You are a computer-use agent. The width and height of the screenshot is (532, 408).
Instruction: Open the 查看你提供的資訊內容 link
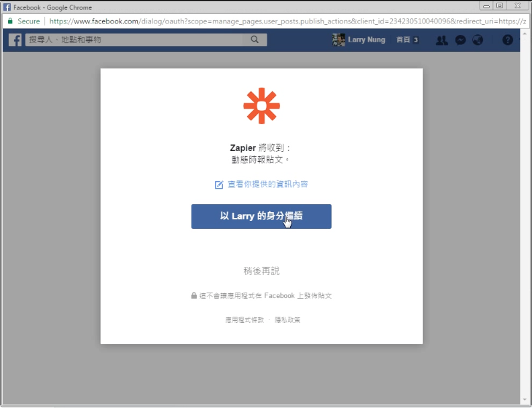pyautogui.click(x=268, y=185)
